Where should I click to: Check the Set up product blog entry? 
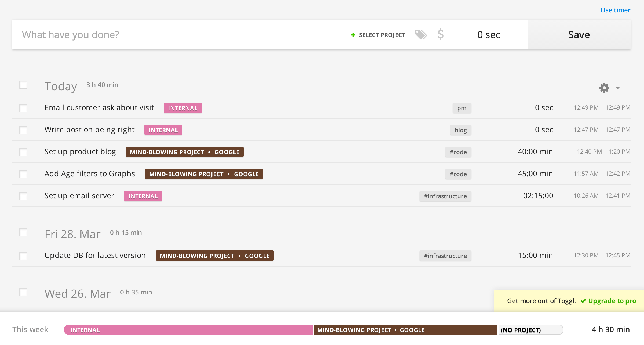coord(23,152)
